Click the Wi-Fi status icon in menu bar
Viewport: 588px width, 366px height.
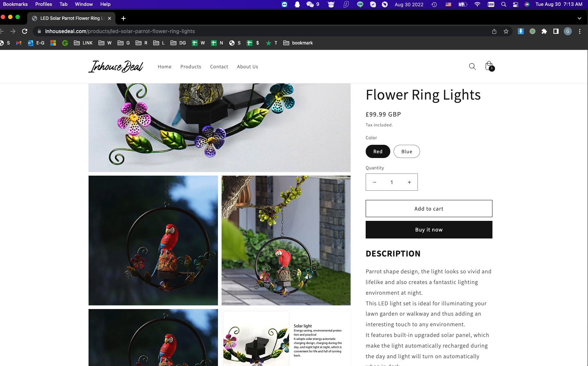click(x=477, y=4)
